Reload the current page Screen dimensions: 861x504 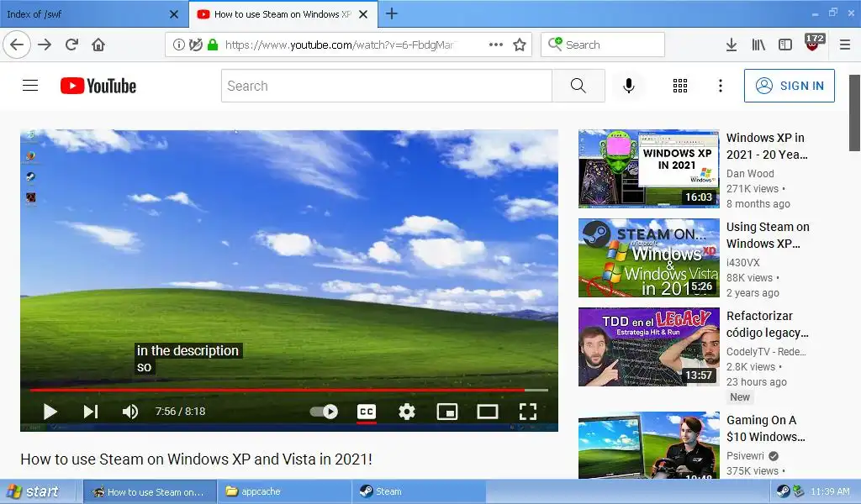point(71,45)
